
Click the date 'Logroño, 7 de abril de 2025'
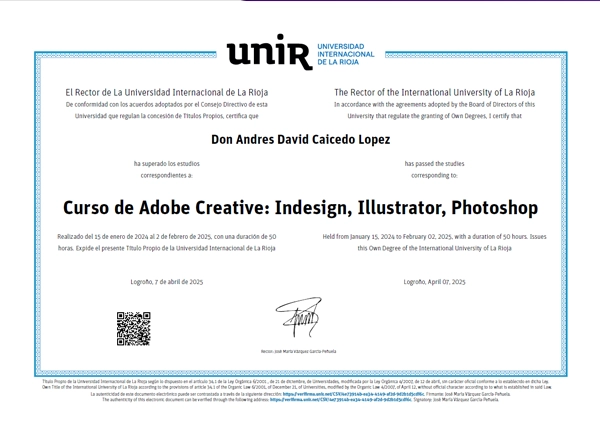166,282
